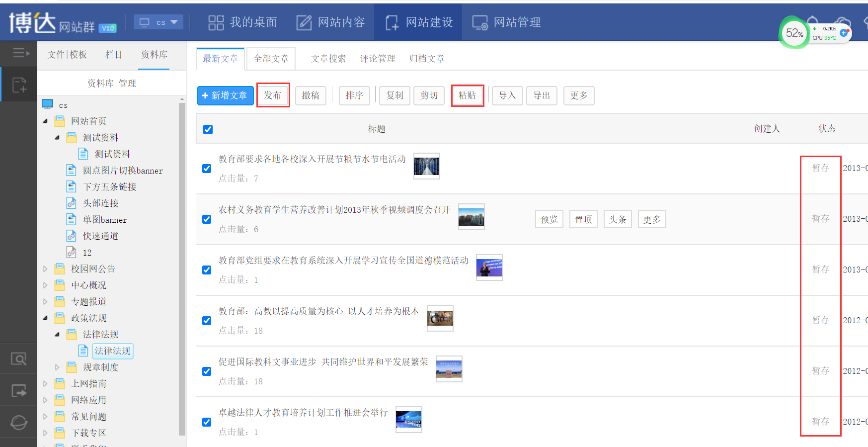The image size is (868, 447).
Task: Click the search preview sidebar icon
Action: [18, 358]
